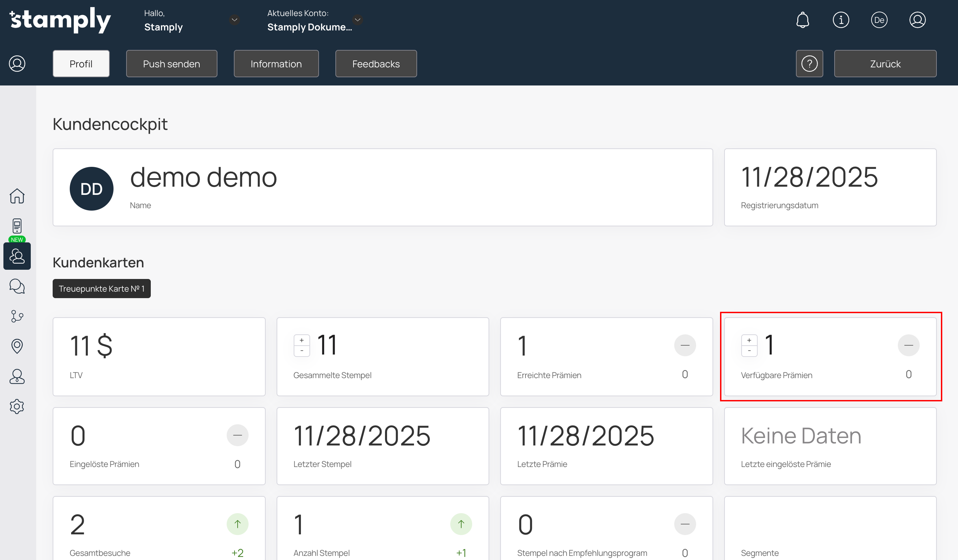This screenshot has width=958, height=560.
Task: Open the user account icon top right
Action: 917,20
